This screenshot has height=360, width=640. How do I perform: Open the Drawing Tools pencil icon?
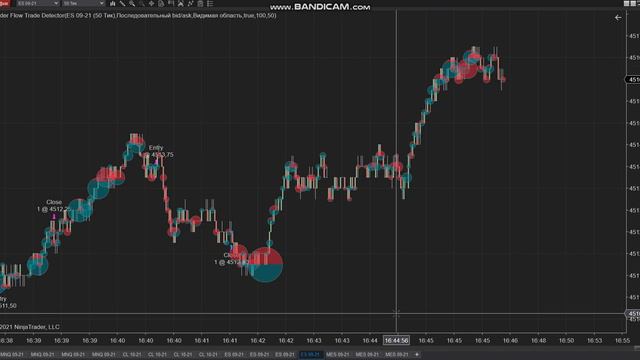click(122, 3)
